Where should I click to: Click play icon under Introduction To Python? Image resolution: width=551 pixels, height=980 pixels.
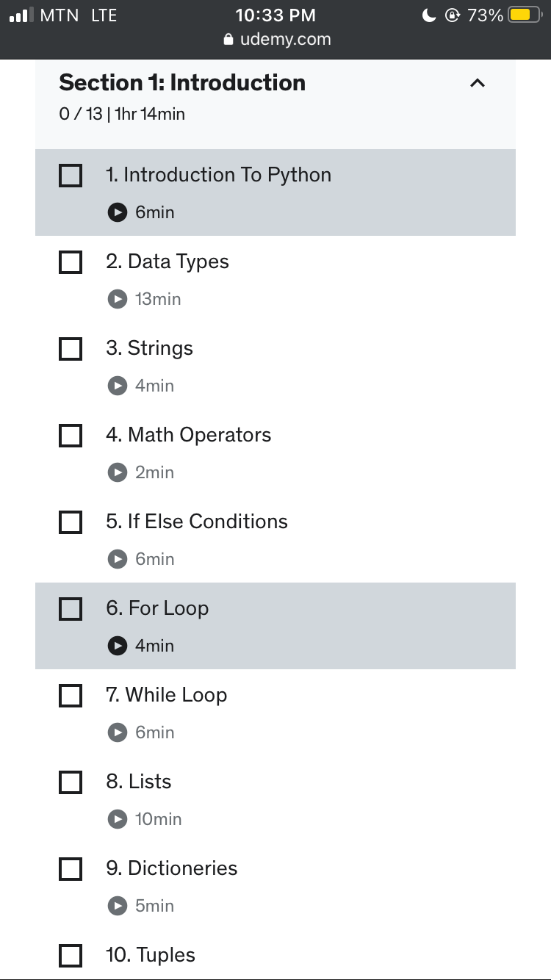coord(118,212)
